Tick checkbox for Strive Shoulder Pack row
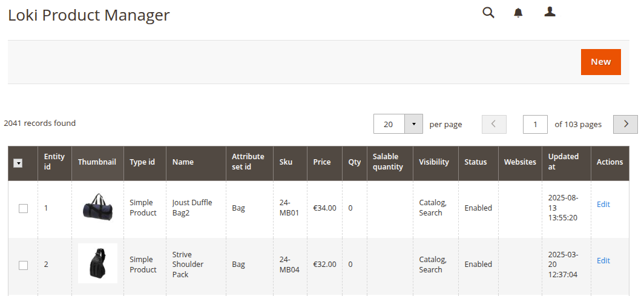 [23, 265]
